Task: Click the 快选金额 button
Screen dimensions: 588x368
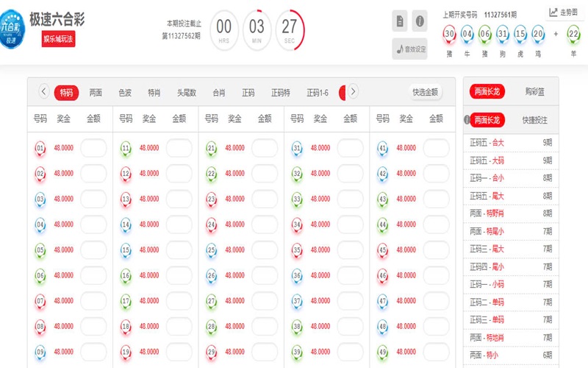Action: pos(426,92)
